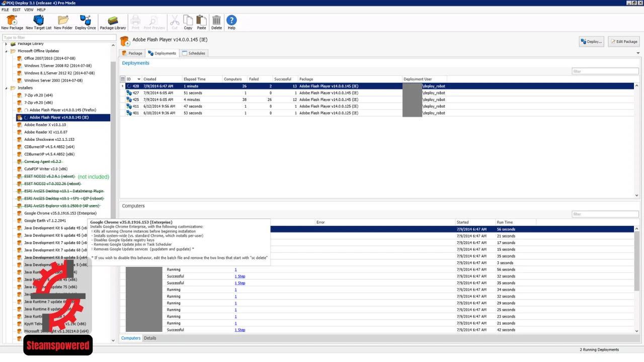Select Adobe Flash Player v14.0.0.145 (Firefox)
This screenshot has height=362, width=644.
pos(63,110)
